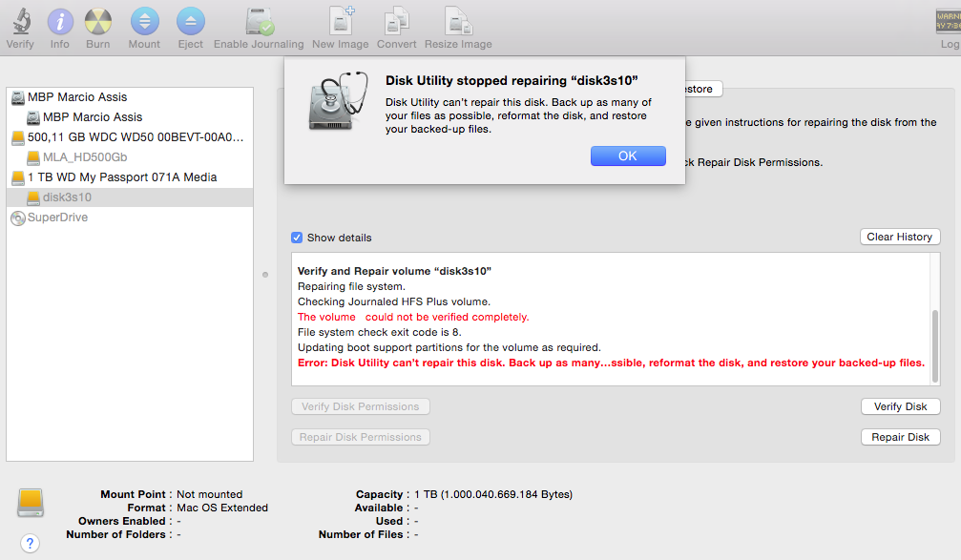
Task: Click the Clear History button
Action: pyautogui.click(x=900, y=236)
